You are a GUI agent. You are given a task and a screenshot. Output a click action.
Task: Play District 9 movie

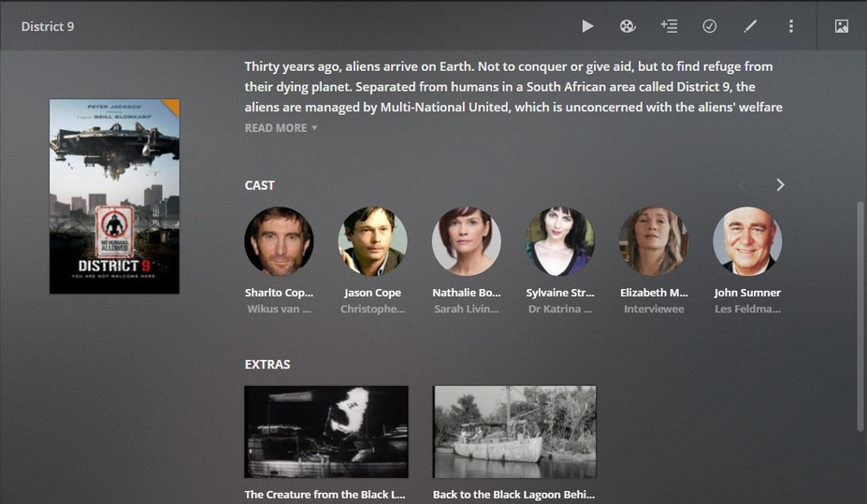click(587, 26)
